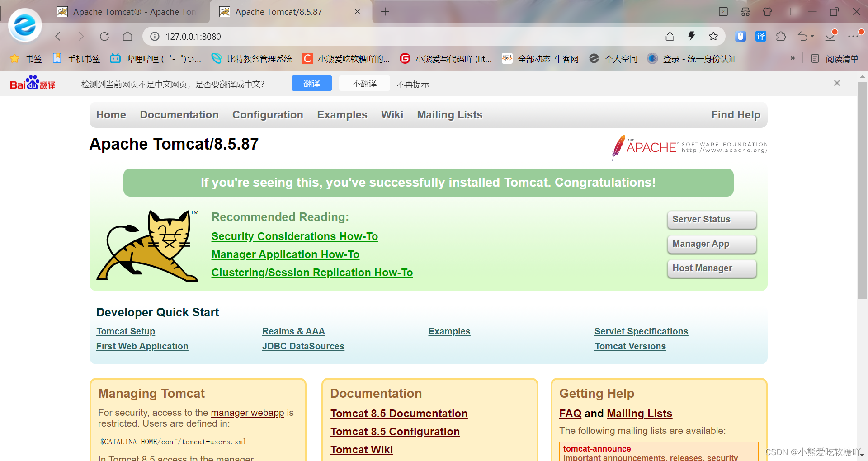Open the downloads icon
The image size is (868, 461).
click(x=830, y=36)
